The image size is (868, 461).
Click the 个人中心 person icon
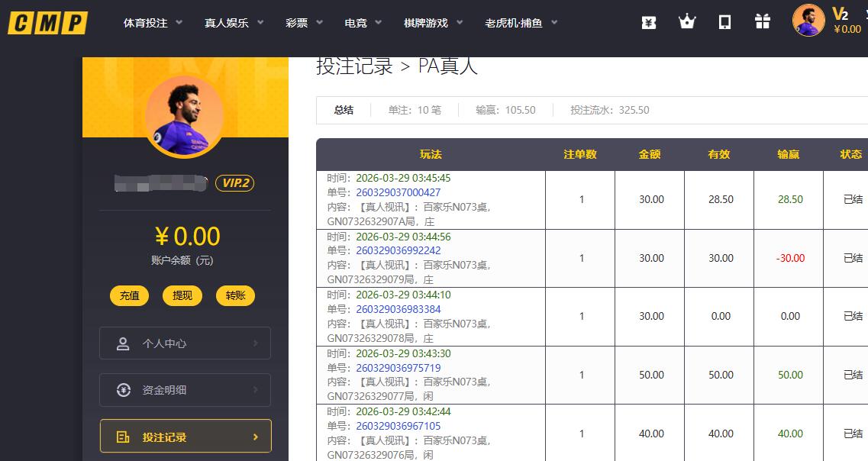tap(123, 343)
